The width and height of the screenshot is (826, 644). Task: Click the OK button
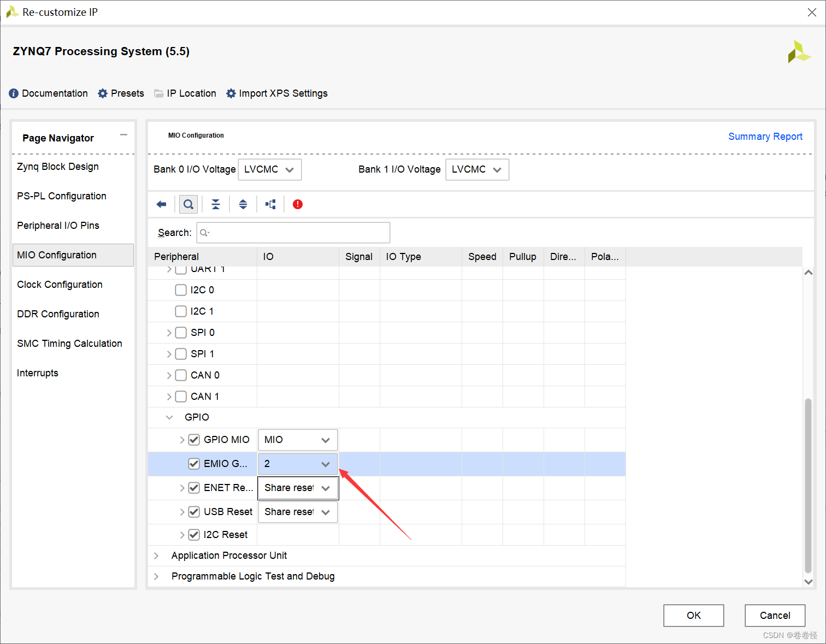point(693,616)
